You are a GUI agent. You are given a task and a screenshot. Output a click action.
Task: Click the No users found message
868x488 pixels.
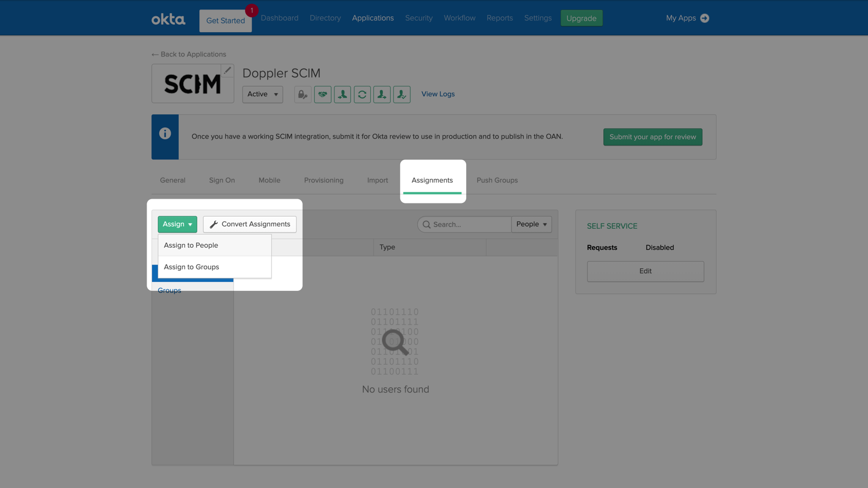coord(396,389)
